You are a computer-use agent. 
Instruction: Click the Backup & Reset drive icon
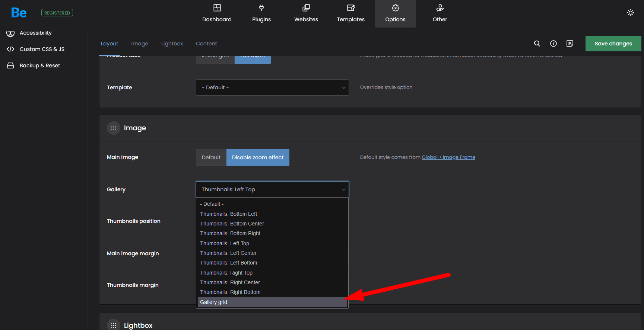click(x=10, y=65)
